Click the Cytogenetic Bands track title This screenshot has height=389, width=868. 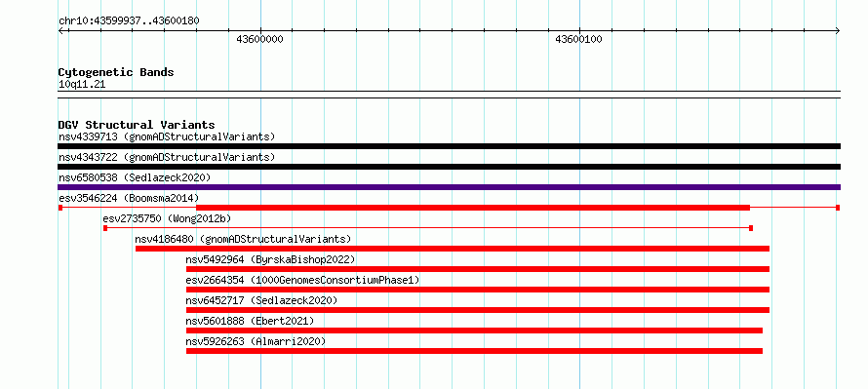pyautogui.click(x=116, y=72)
